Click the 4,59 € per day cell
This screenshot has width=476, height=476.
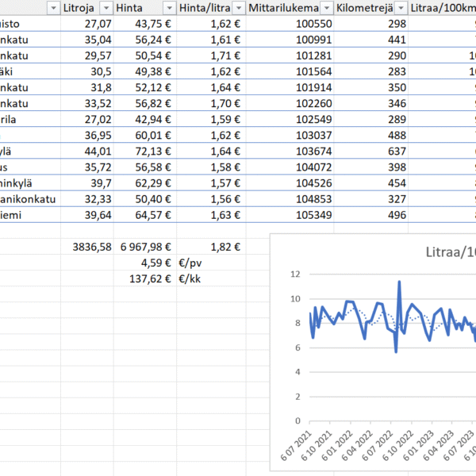click(145, 263)
